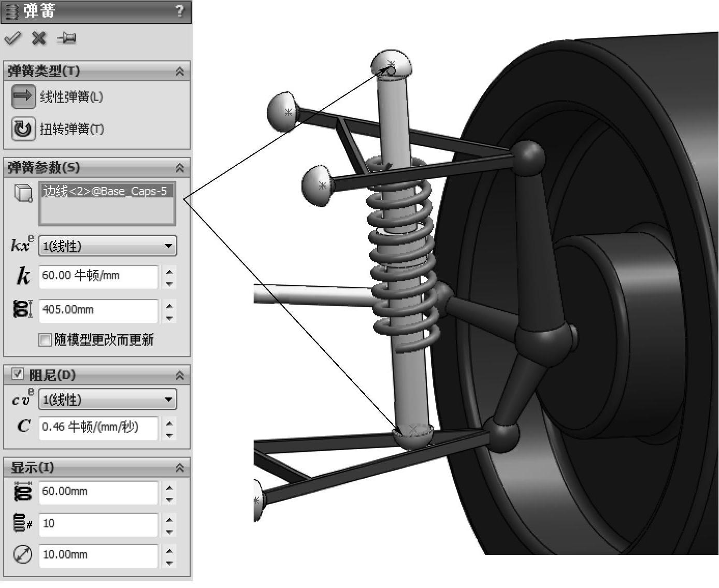Open the spring force exponent dropdown
Image resolution: width=719 pixels, height=588 pixels.
pos(168,246)
